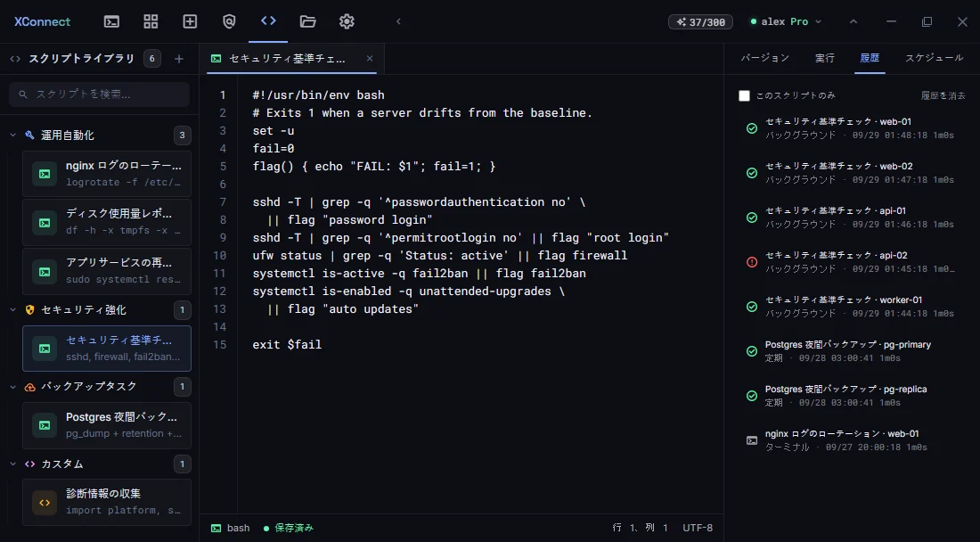The height and width of the screenshot is (542, 980).
Task: Click the collapse-up chevron near window controls
Action: 853,21
